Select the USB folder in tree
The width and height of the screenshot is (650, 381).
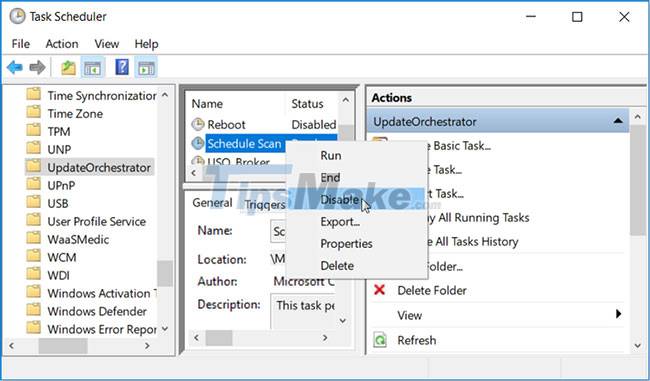pos(58,203)
